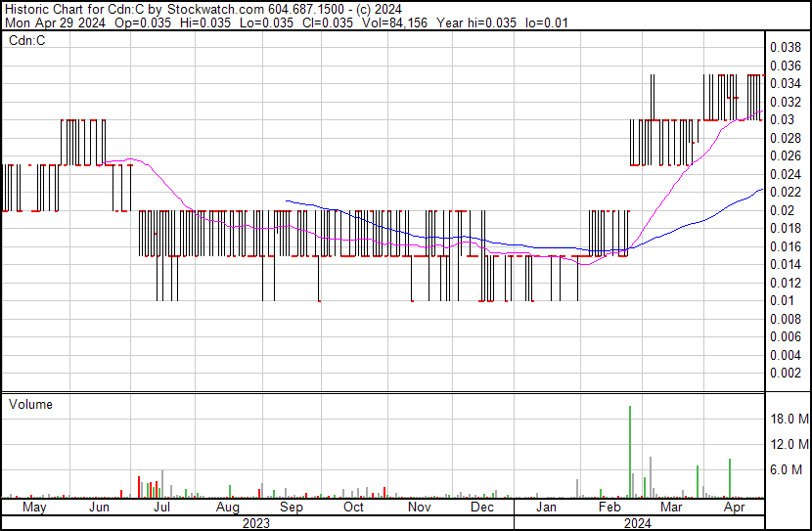The width and height of the screenshot is (812, 531).
Task: Click the 18.0 M volume axis label
Action: 789,419
